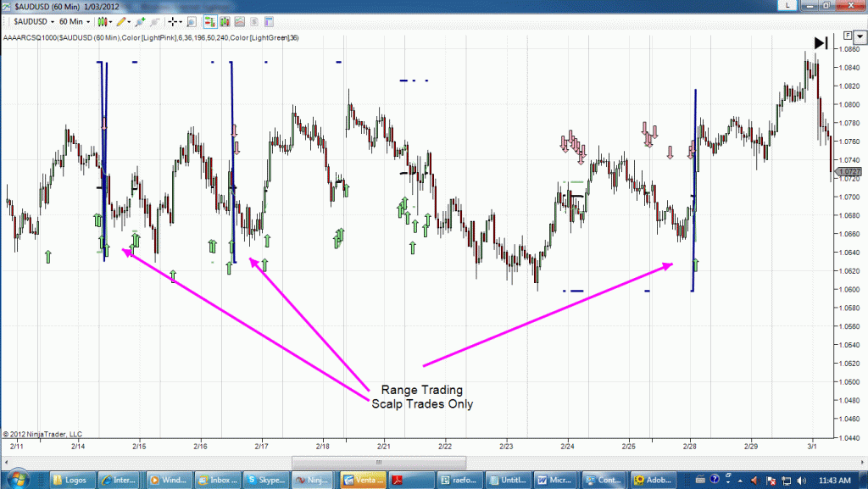Switch to the Logos taskbar item

pyautogui.click(x=72, y=481)
